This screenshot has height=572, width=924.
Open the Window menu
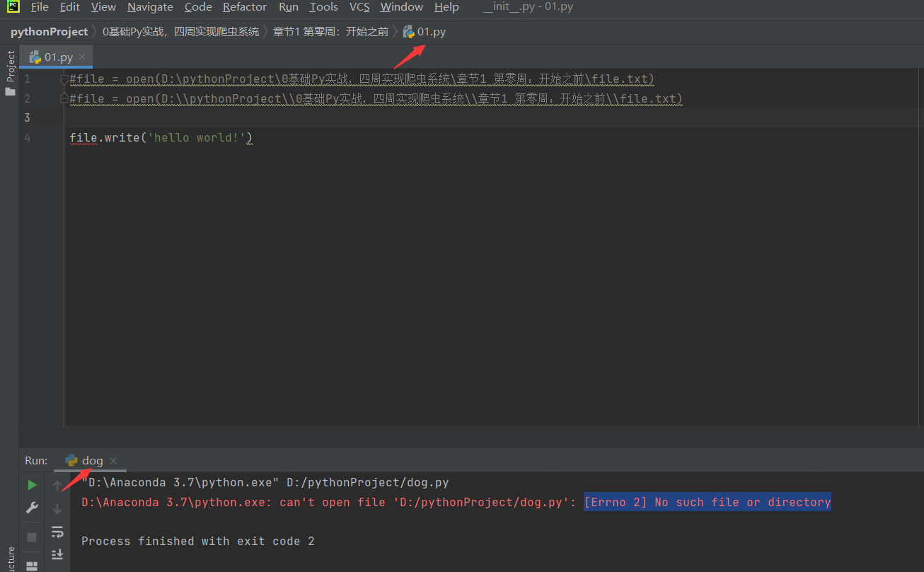(x=401, y=7)
